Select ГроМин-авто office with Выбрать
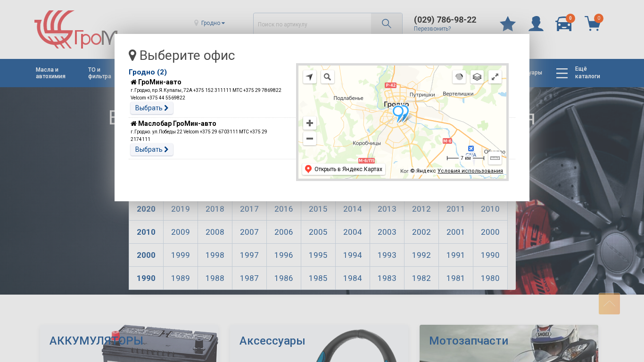Screen dimensions: 644x362 tap(152, 108)
